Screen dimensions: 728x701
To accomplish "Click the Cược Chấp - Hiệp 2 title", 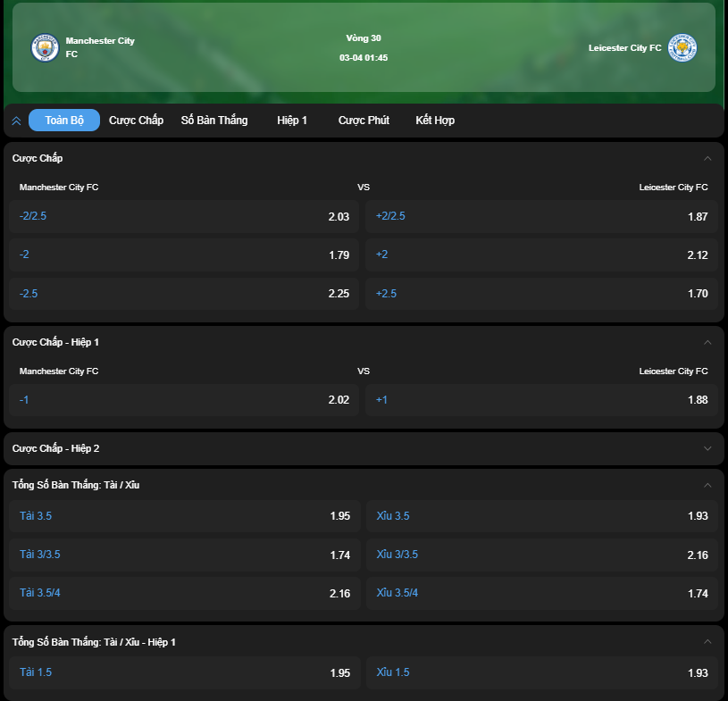I will click(55, 448).
